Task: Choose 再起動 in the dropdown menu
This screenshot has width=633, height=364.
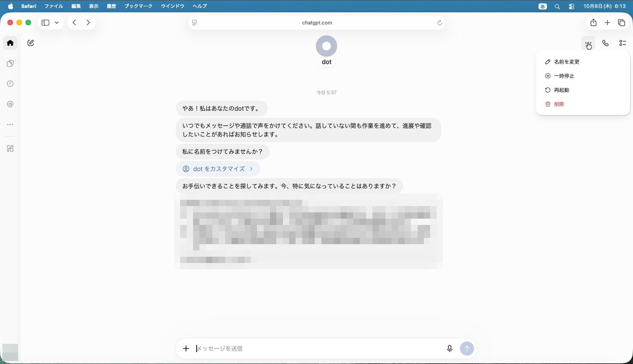Action: click(583, 90)
